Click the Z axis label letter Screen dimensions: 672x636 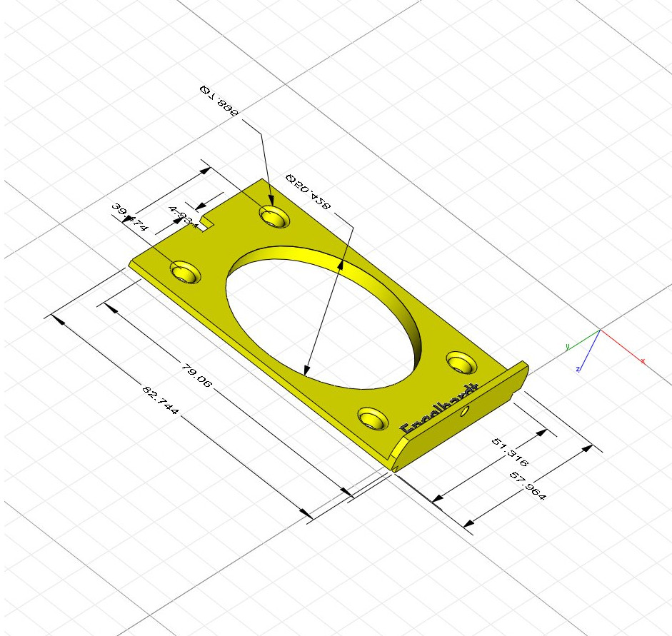pos(578,369)
